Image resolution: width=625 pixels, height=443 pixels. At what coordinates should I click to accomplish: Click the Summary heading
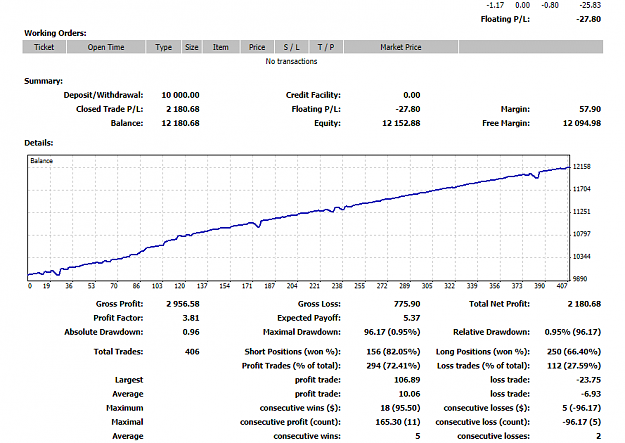point(43,81)
